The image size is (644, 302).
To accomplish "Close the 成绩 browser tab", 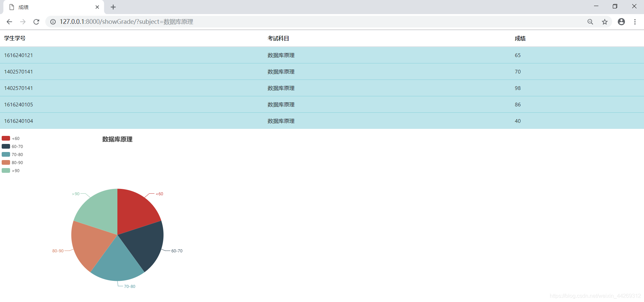I will 97,7.
